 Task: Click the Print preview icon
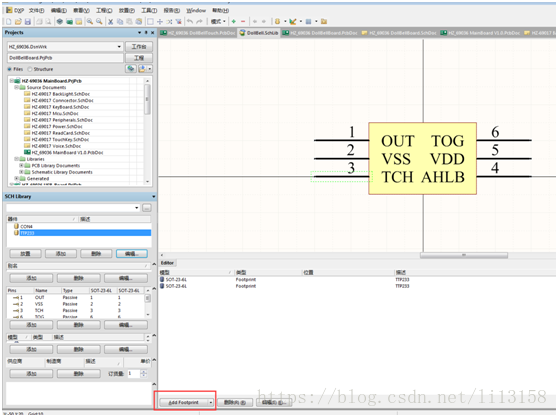coord(48,22)
